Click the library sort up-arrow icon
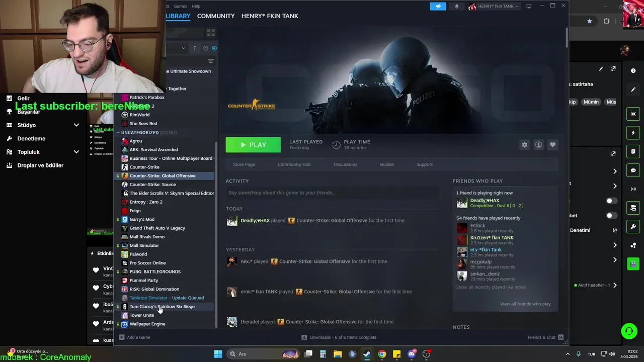Viewport: 644px width, 362px height. click(x=195, y=48)
